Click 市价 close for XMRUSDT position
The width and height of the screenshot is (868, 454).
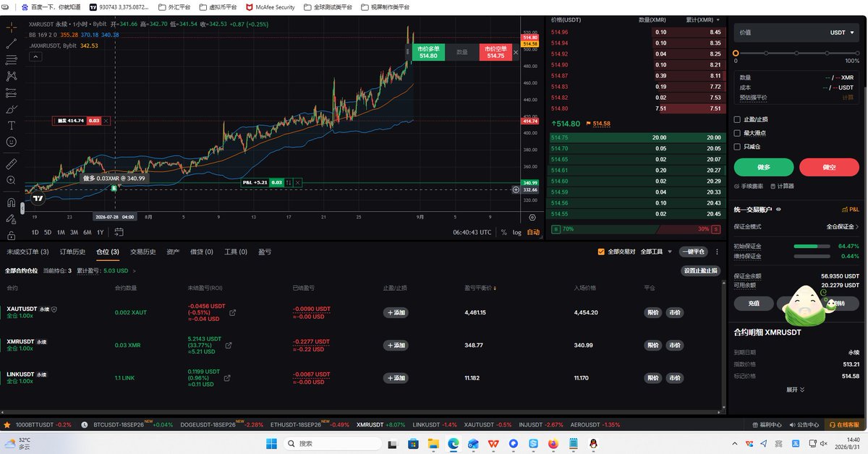[x=675, y=346]
